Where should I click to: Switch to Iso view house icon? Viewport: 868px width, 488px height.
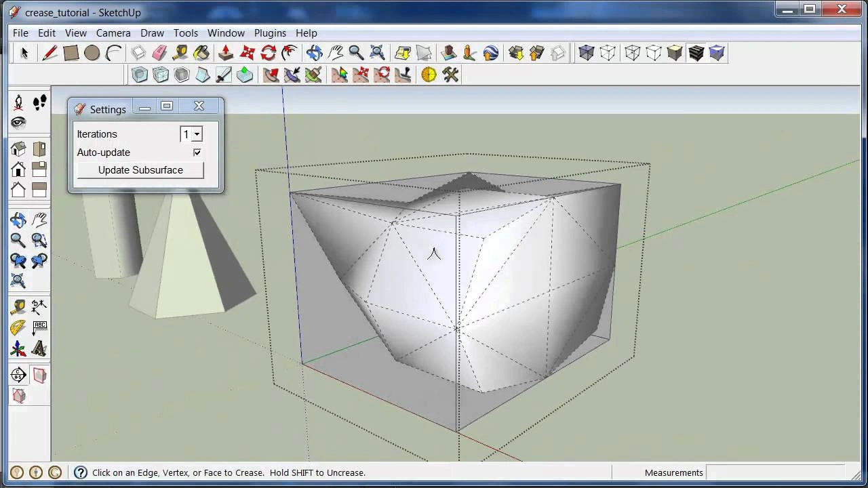(x=18, y=148)
